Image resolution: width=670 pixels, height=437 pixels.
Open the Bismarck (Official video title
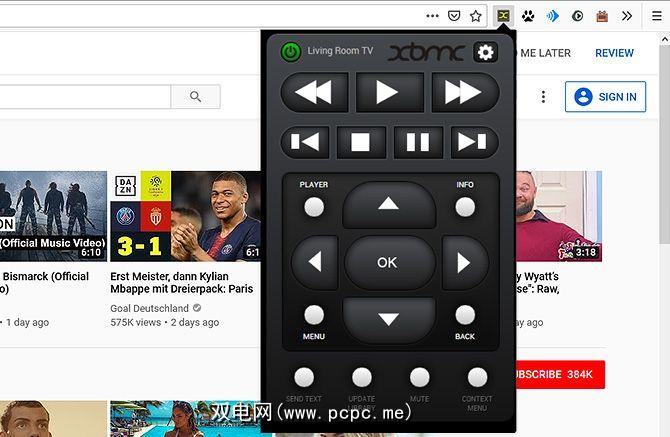44,282
